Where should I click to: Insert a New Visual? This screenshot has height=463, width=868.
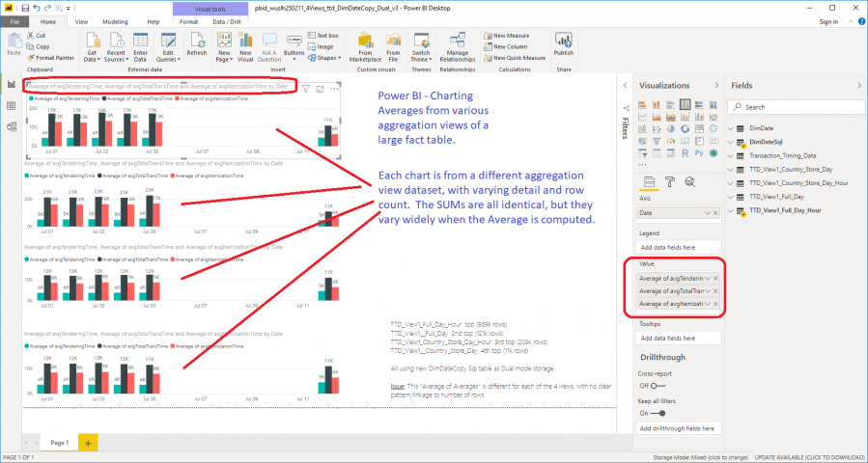click(245, 47)
